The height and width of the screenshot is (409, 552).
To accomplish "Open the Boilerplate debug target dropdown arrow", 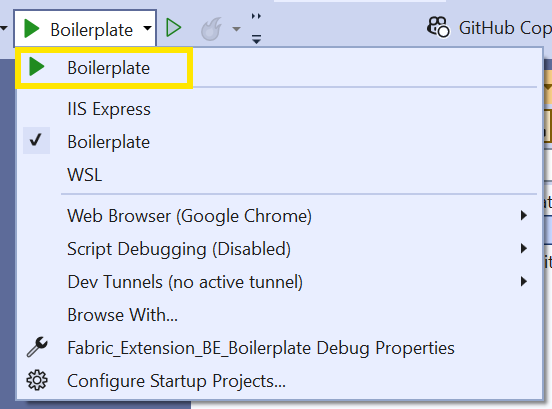I will [x=148, y=28].
